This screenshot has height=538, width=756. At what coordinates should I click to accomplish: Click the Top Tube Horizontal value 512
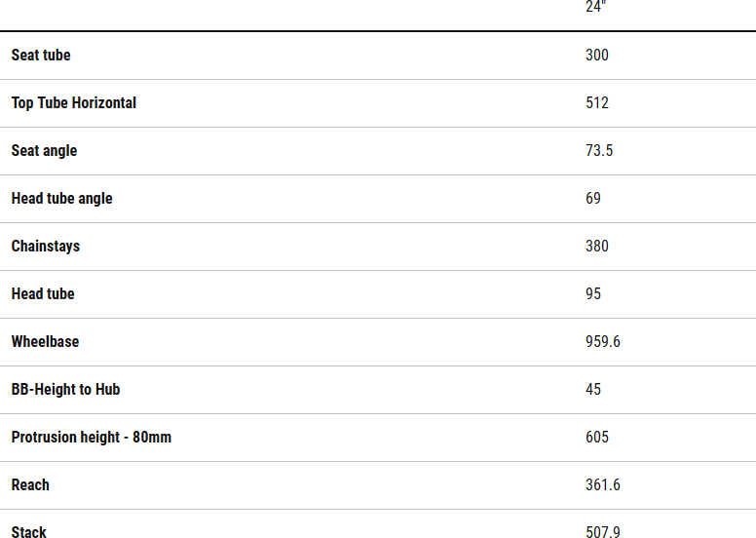coord(597,103)
